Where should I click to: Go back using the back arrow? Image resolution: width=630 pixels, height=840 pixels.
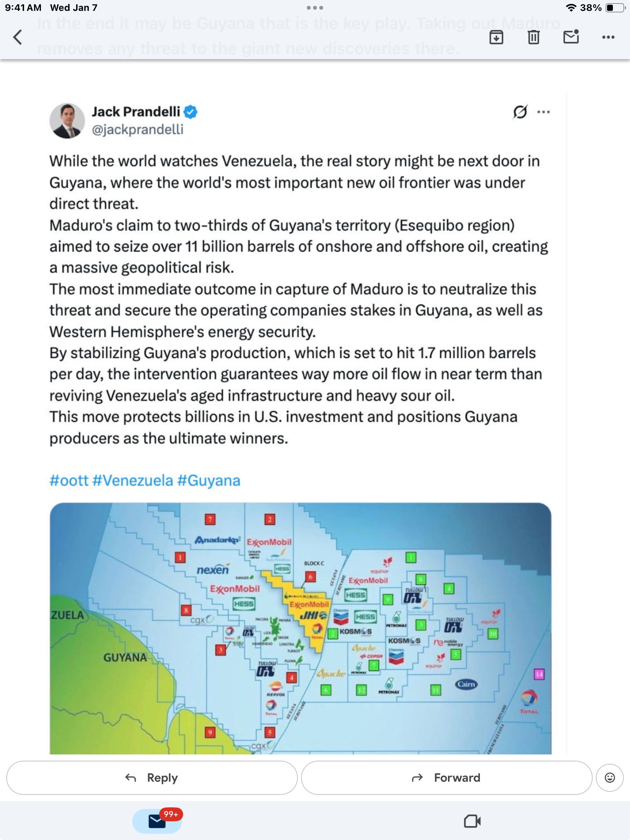pos(17,37)
